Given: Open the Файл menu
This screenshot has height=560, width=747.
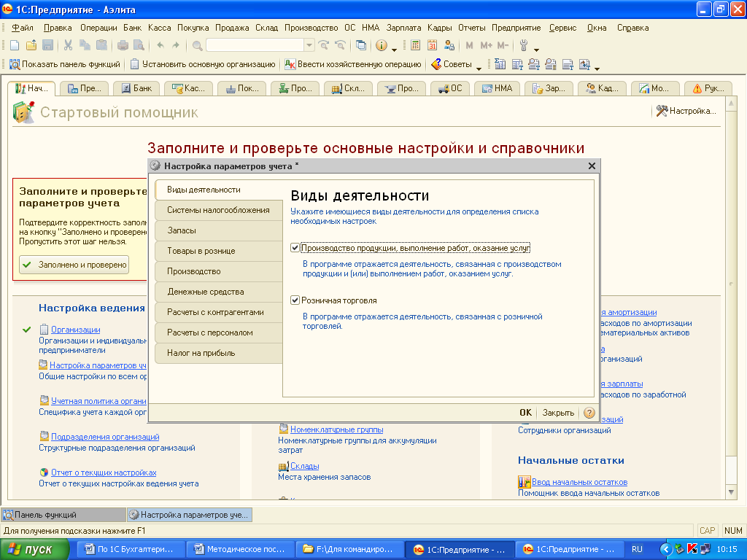Looking at the screenshot, I should [23, 28].
